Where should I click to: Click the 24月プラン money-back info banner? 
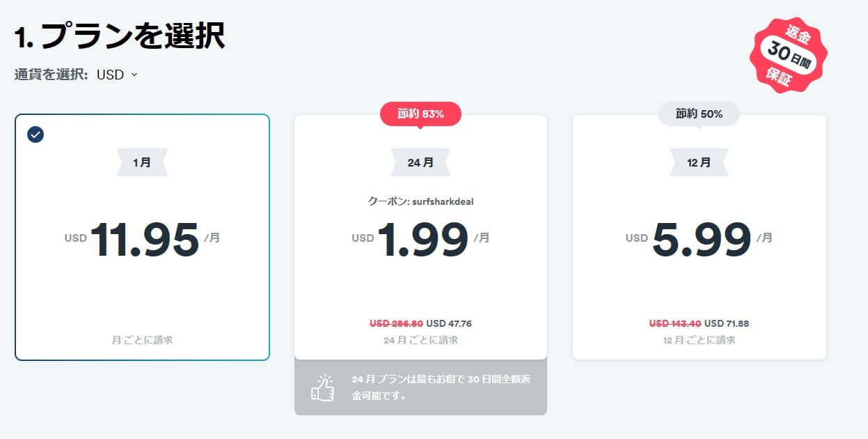pyautogui.click(x=420, y=387)
